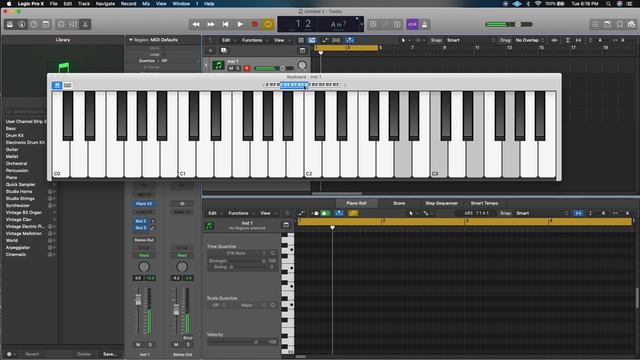Open the tracks Snap Smart dropdown

coord(469,40)
